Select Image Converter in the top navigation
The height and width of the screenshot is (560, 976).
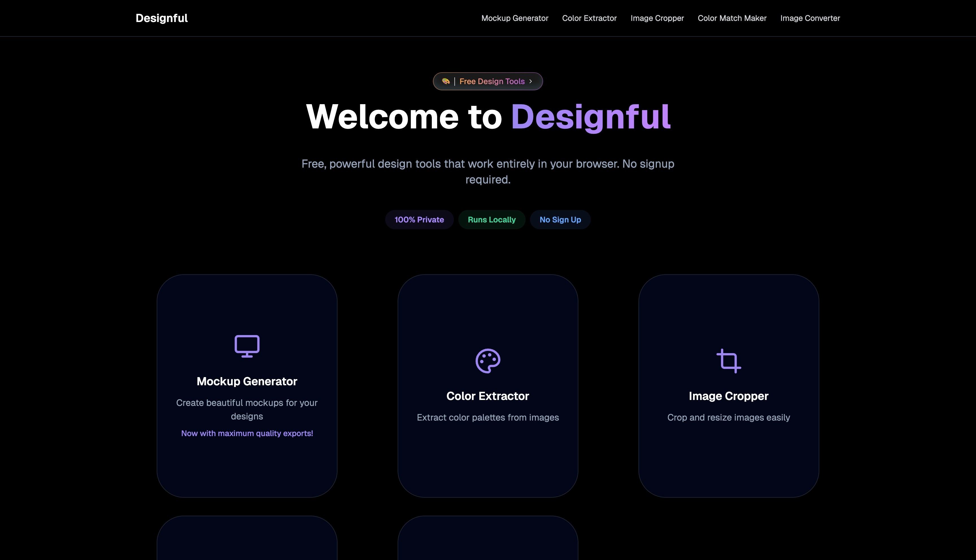pos(810,18)
